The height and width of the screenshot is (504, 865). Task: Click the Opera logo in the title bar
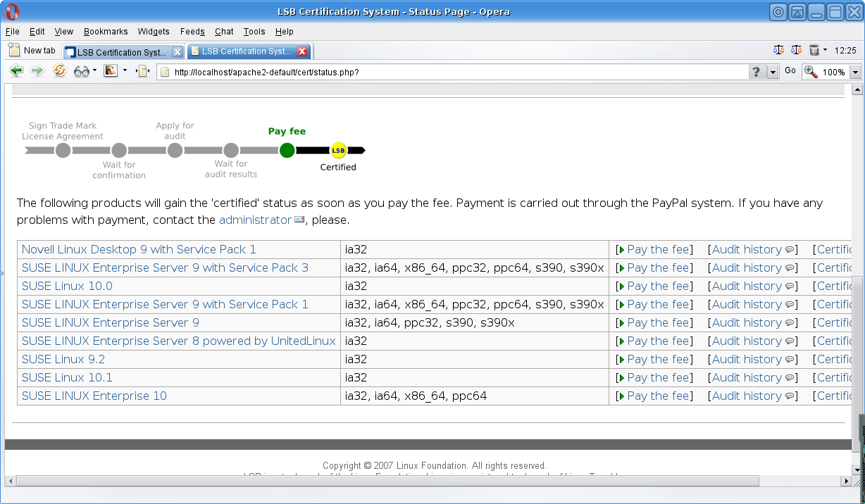[12, 12]
